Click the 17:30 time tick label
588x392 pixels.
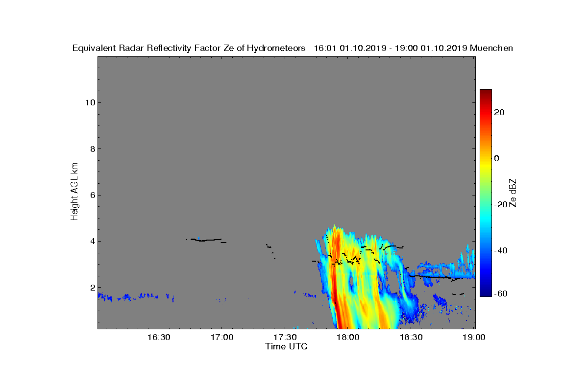tap(285, 337)
